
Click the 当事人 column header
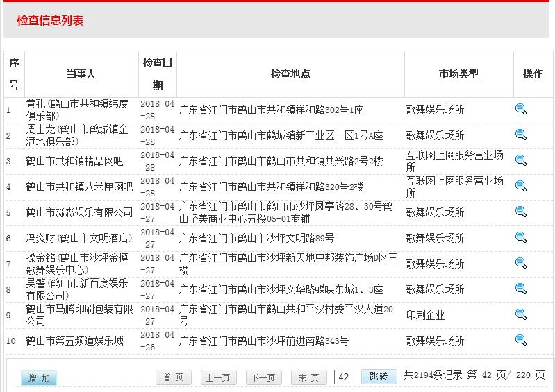tap(81, 74)
